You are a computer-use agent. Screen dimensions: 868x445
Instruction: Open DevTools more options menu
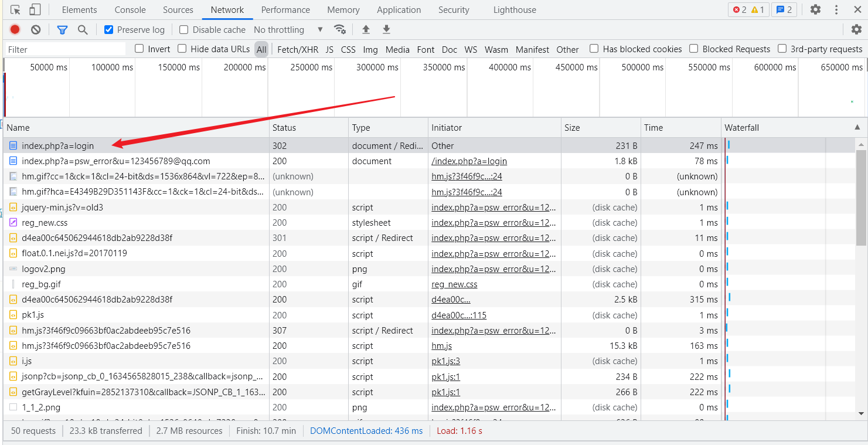[x=835, y=9]
